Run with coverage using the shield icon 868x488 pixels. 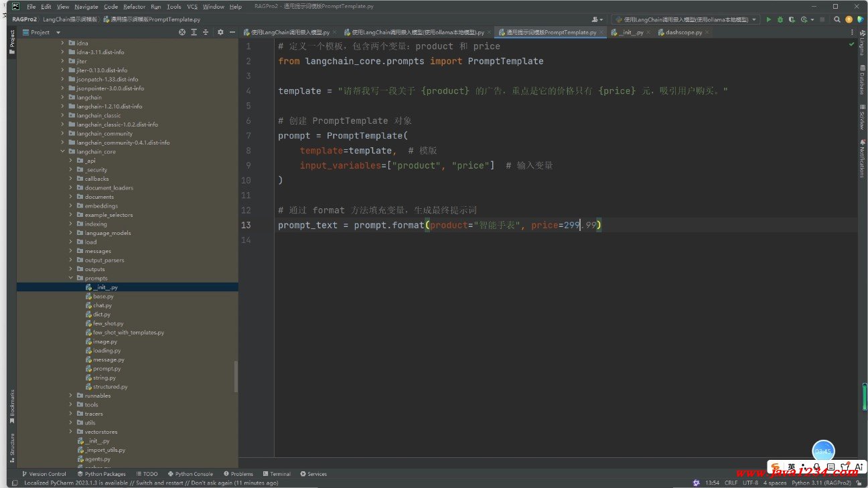(x=791, y=19)
